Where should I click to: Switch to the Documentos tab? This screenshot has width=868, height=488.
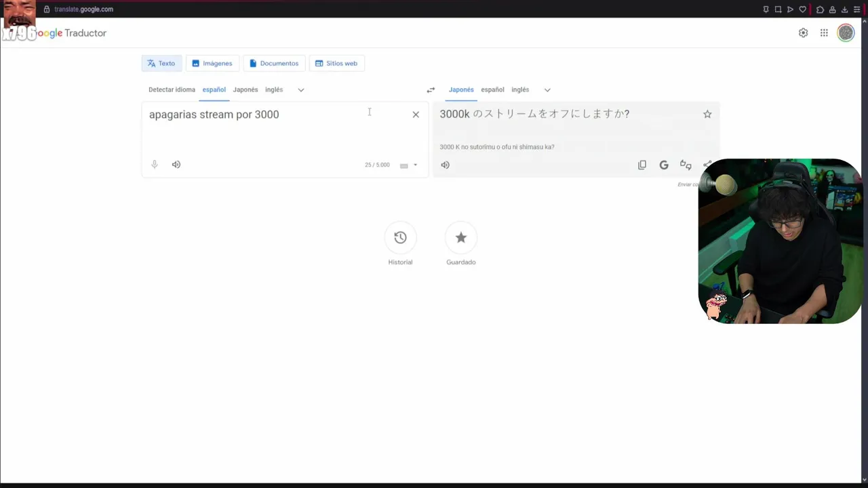pyautogui.click(x=274, y=63)
